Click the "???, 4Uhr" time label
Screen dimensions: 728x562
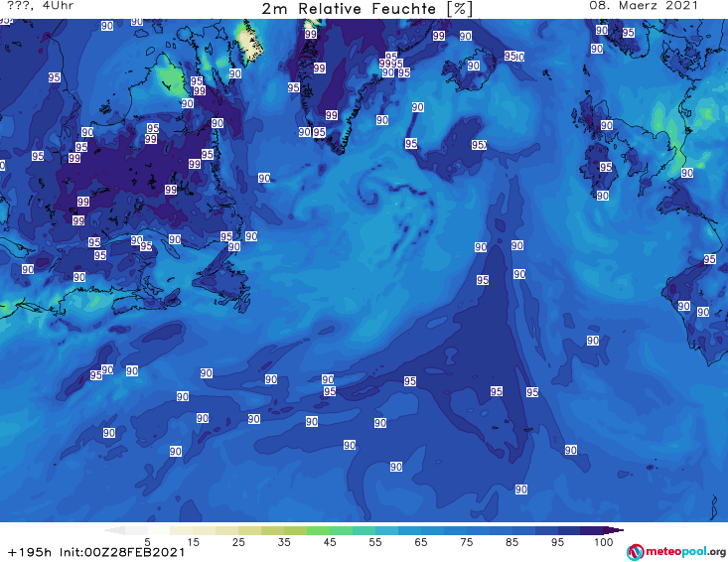pyautogui.click(x=41, y=6)
